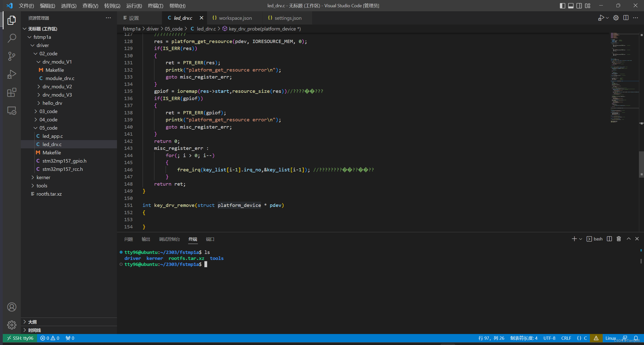The width and height of the screenshot is (644, 345).
Task: Close the led_drv.c tab
Action: (201, 18)
